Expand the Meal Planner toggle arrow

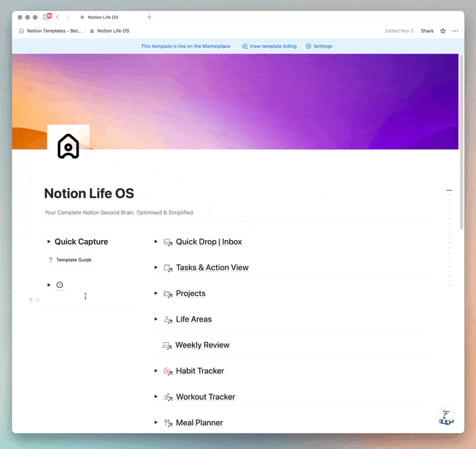click(156, 422)
